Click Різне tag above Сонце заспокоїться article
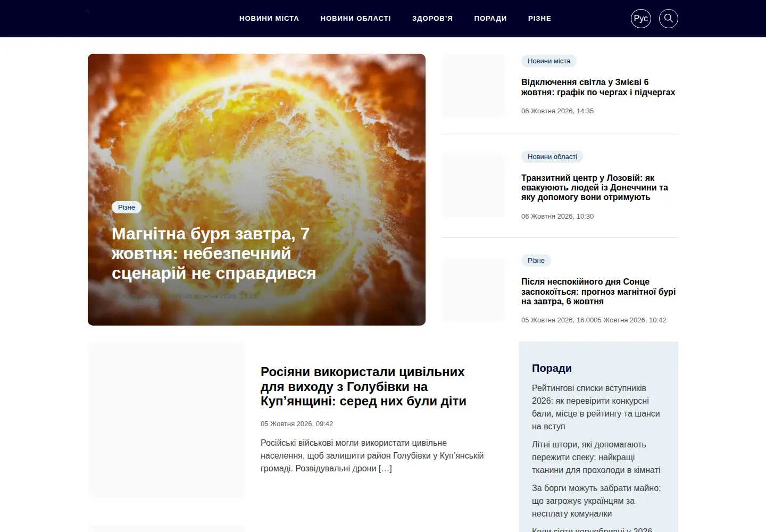Image resolution: width=766 pixels, height=532 pixels. [x=536, y=261]
